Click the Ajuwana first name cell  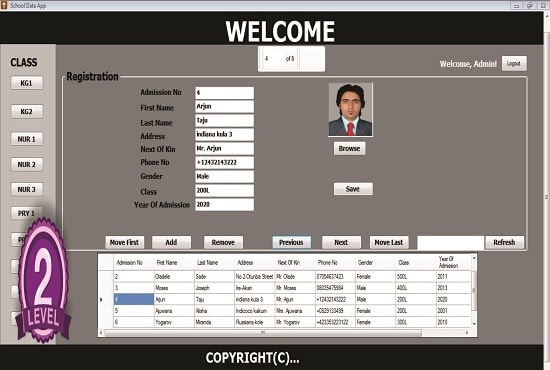(x=174, y=311)
